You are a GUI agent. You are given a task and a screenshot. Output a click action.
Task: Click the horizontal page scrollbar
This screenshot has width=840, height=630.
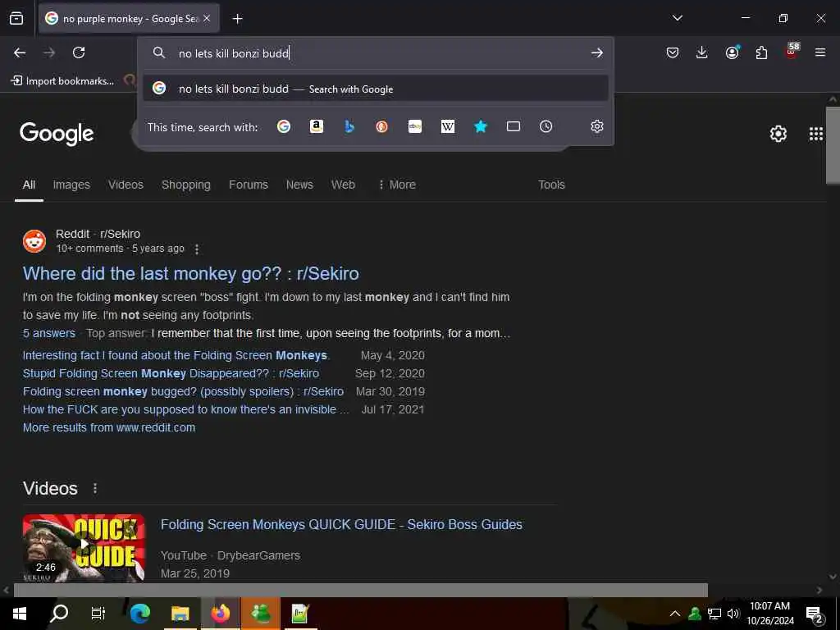coord(361,590)
